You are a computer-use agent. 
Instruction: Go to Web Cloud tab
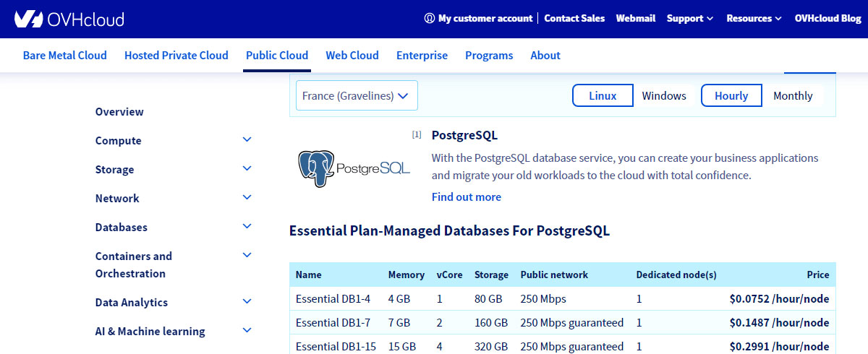[352, 55]
